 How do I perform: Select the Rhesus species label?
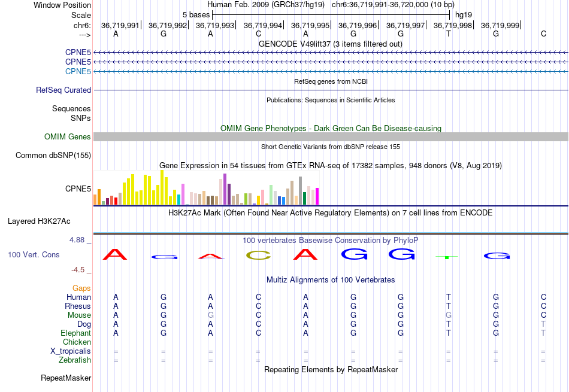coord(78,306)
